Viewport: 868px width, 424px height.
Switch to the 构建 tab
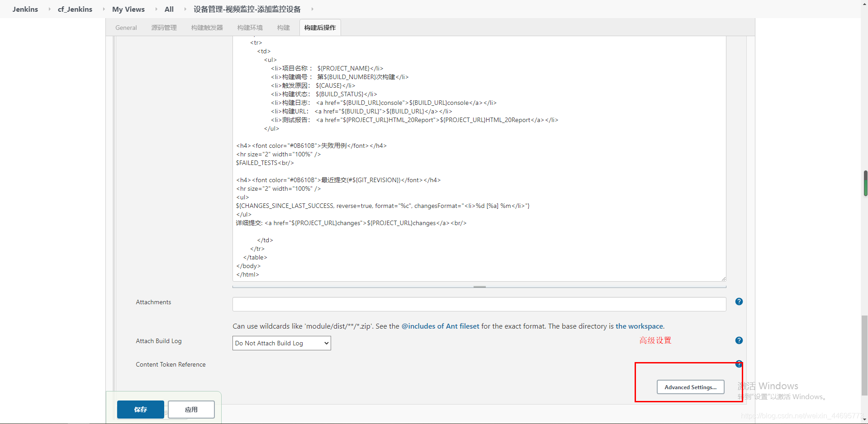tap(284, 28)
